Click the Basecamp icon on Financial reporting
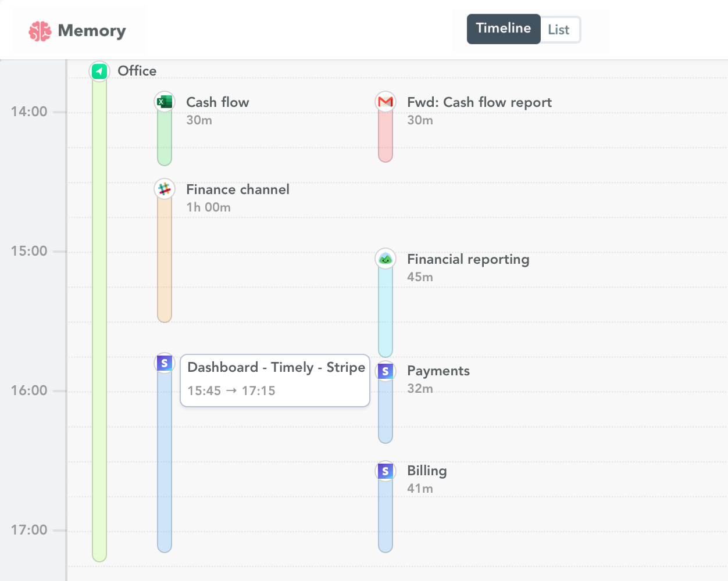Viewport: 728px width, 581px height. pyautogui.click(x=386, y=259)
